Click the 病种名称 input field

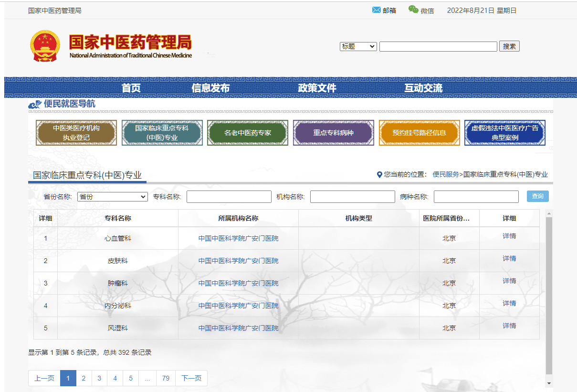476,197
